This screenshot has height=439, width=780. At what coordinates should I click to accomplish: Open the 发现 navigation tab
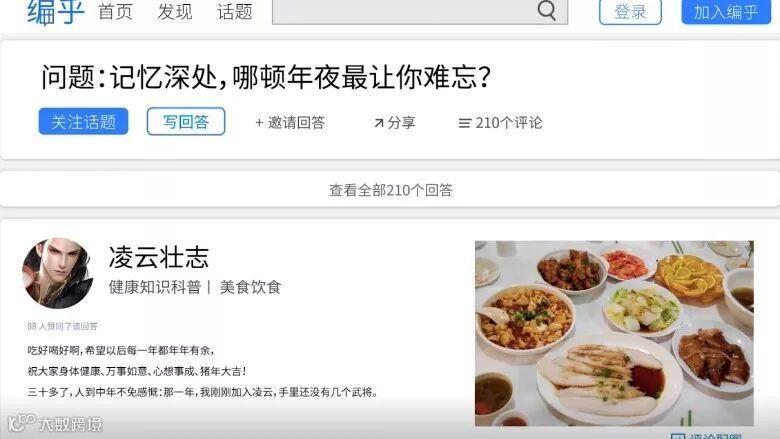tap(175, 12)
